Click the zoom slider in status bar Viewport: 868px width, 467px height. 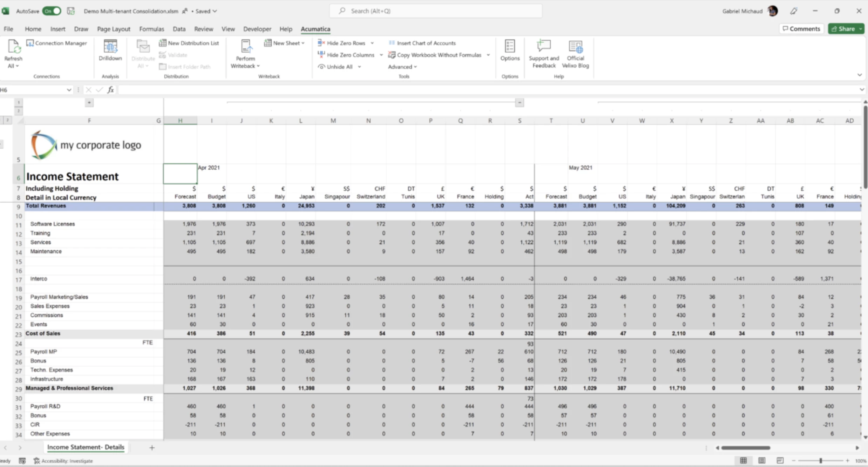(820, 460)
